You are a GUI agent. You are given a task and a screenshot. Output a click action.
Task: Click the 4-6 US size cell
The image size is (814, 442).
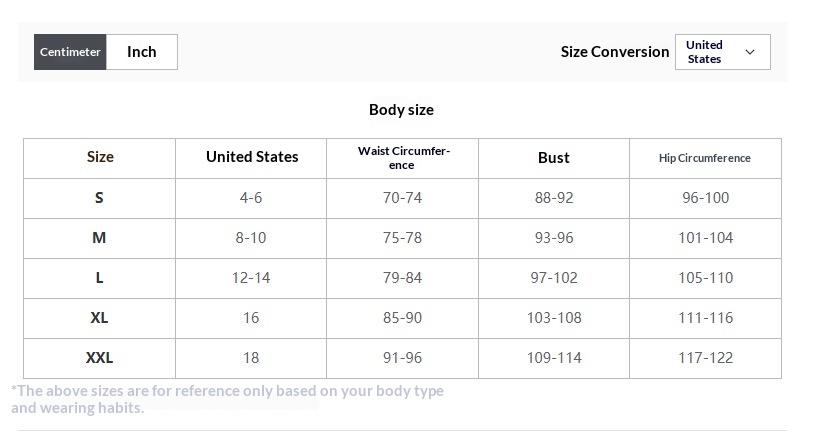tap(251, 198)
